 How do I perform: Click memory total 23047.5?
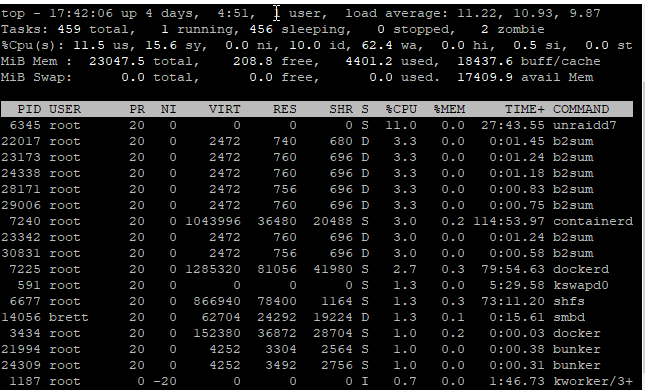pos(117,61)
